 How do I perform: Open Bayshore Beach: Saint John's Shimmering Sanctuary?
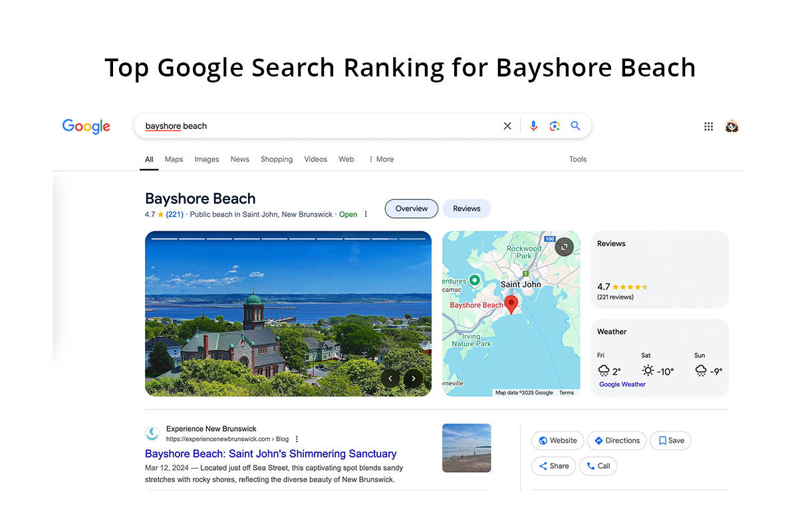coord(271,454)
